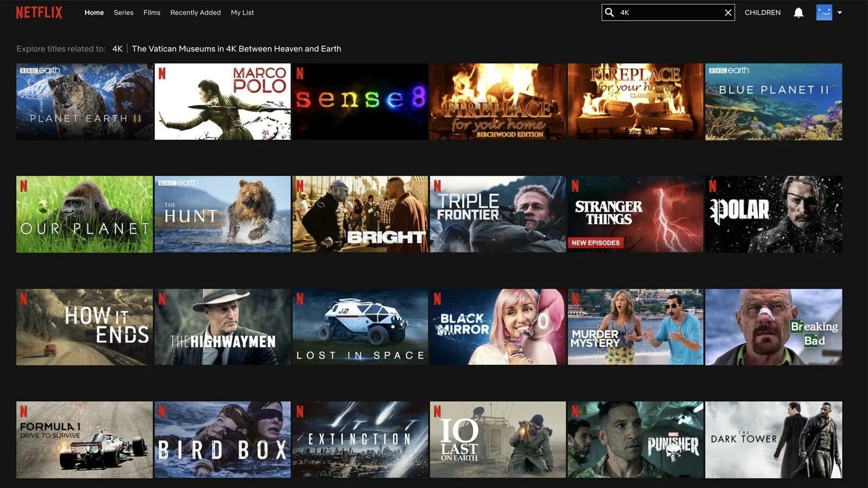This screenshot has height=488, width=868.
Task: Open the Films menu item
Action: coord(152,12)
